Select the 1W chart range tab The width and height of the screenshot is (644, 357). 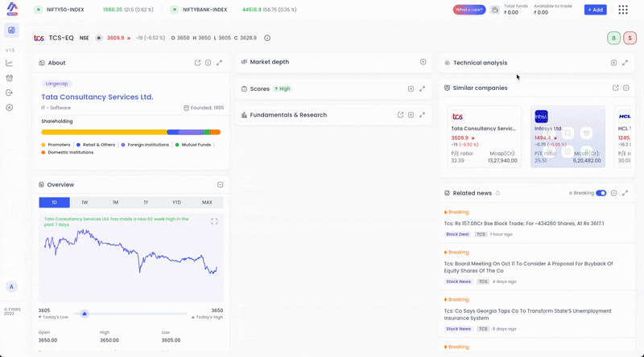tap(85, 203)
